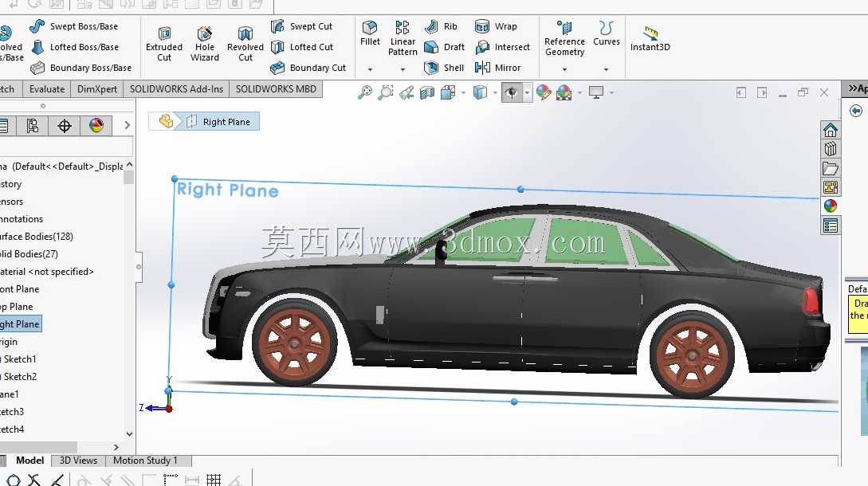Click the Previous View icon

[x=407, y=92]
